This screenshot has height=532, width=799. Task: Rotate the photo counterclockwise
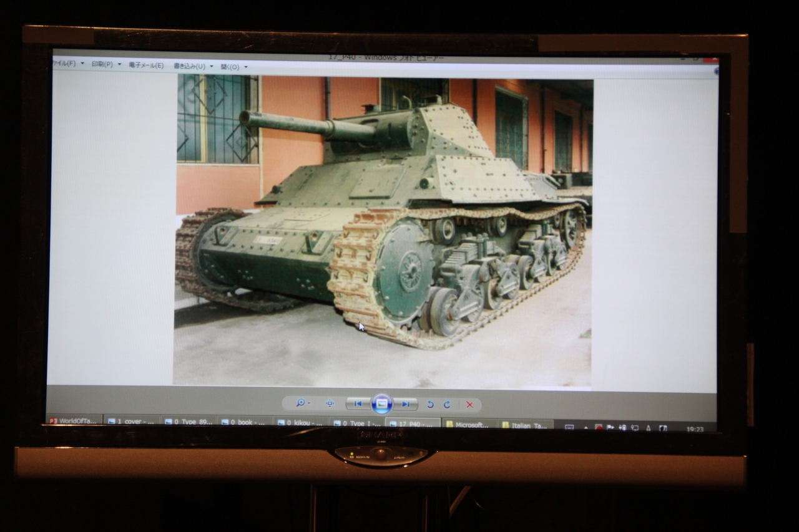coord(430,404)
